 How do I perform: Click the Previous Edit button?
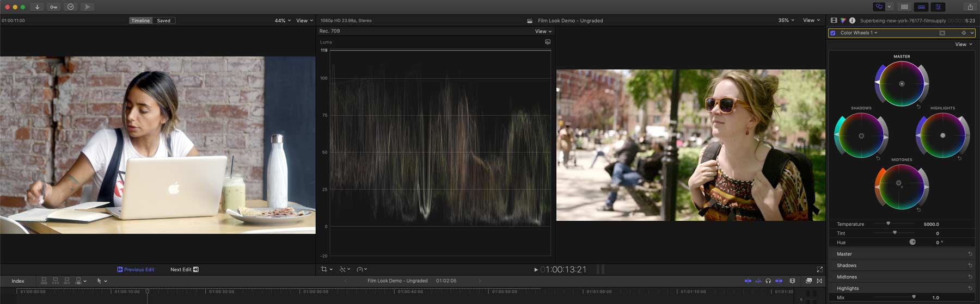(x=136, y=269)
